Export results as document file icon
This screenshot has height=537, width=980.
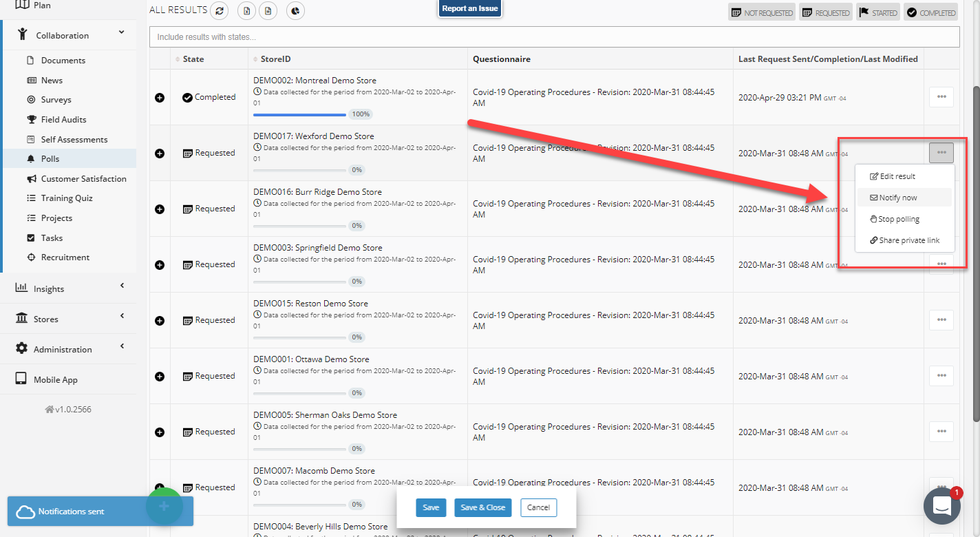pos(268,10)
